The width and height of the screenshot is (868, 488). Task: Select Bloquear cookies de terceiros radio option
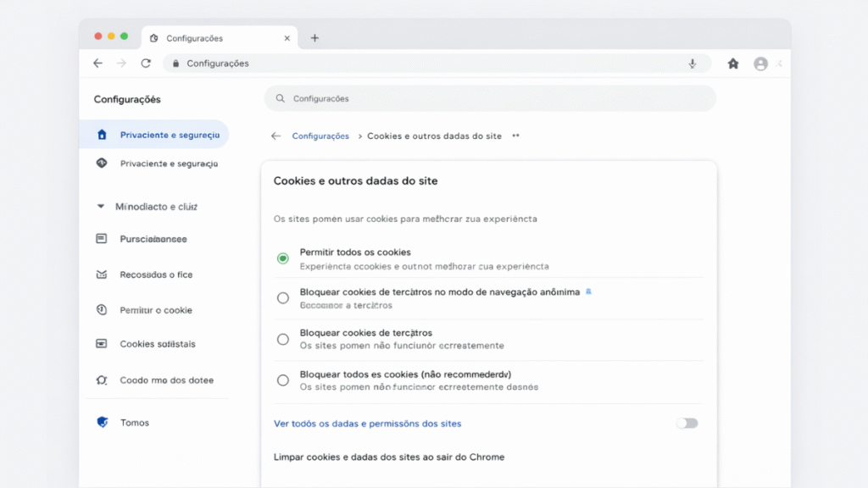(283, 339)
